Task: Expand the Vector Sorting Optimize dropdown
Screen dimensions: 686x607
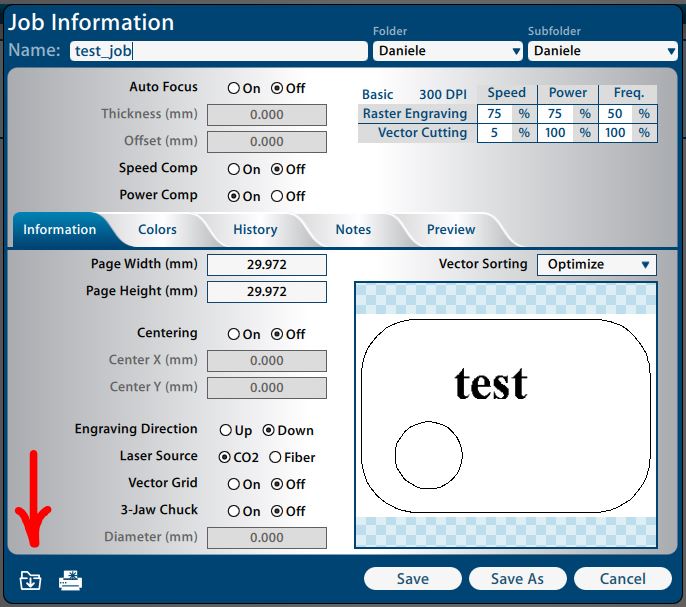Action: tap(596, 265)
